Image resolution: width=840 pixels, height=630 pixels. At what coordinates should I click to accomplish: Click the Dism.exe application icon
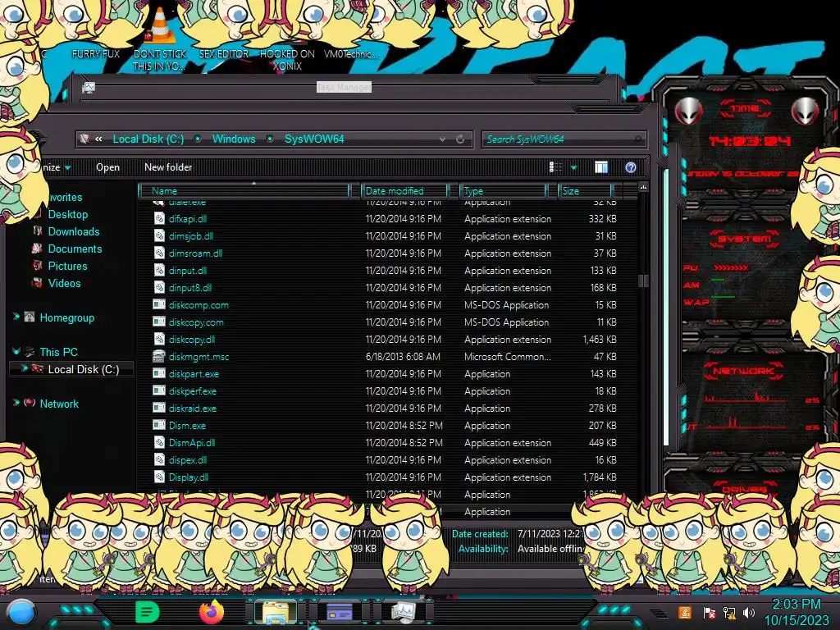159,426
